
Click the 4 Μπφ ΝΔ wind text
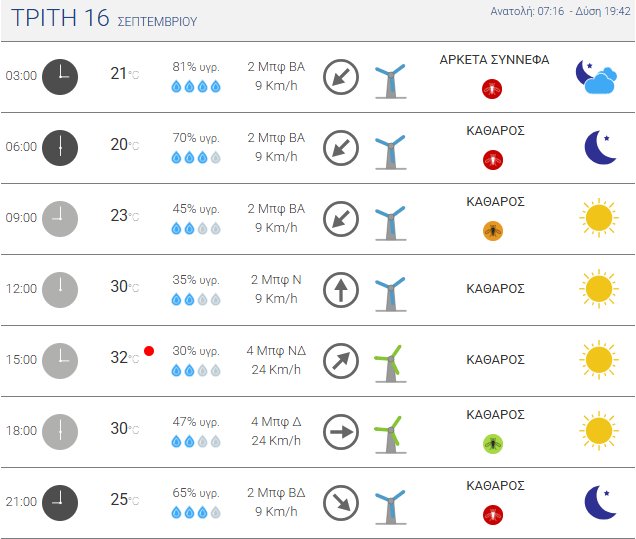pyautogui.click(x=276, y=350)
